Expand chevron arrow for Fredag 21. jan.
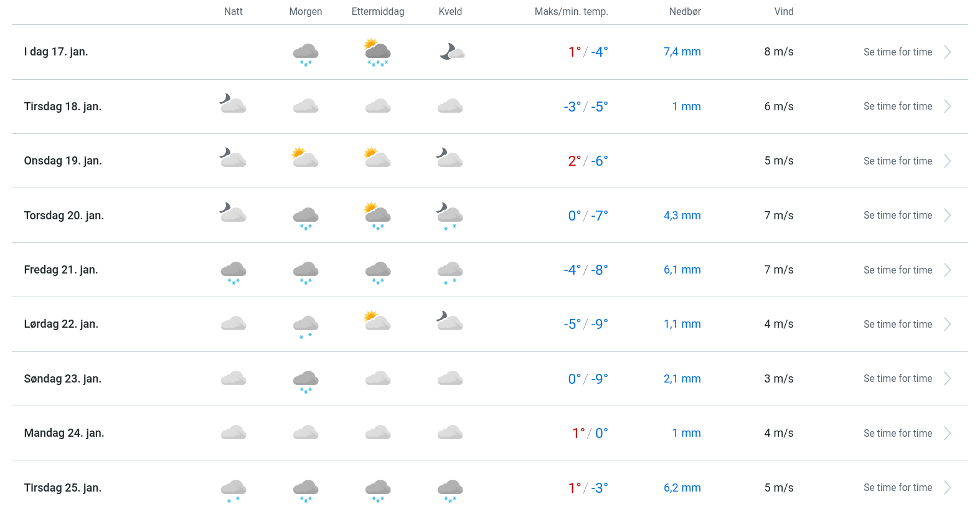The image size is (980, 514). tap(947, 270)
